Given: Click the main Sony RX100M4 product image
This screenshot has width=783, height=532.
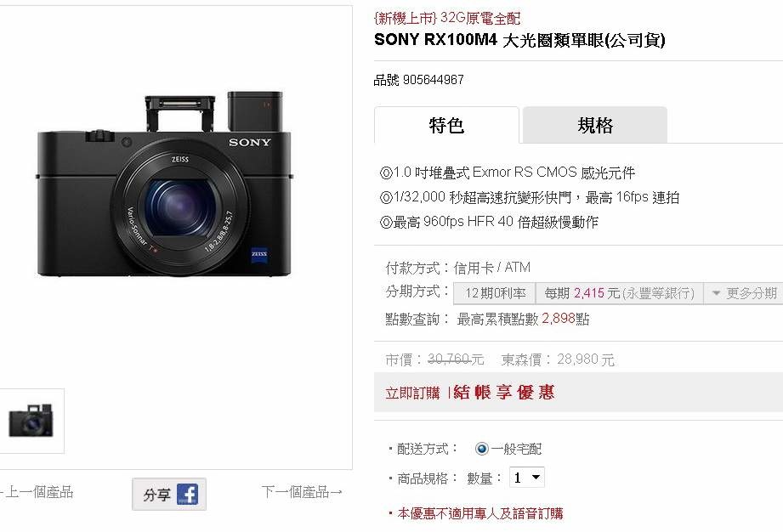Looking at the screenshot, I should [x=164, y=184].
